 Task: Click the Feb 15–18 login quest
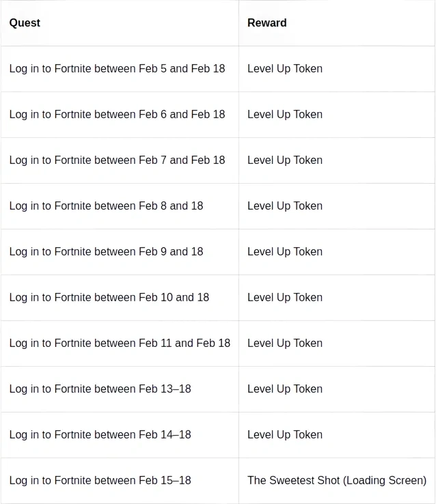pyautogui.click(x=100, y=480)
